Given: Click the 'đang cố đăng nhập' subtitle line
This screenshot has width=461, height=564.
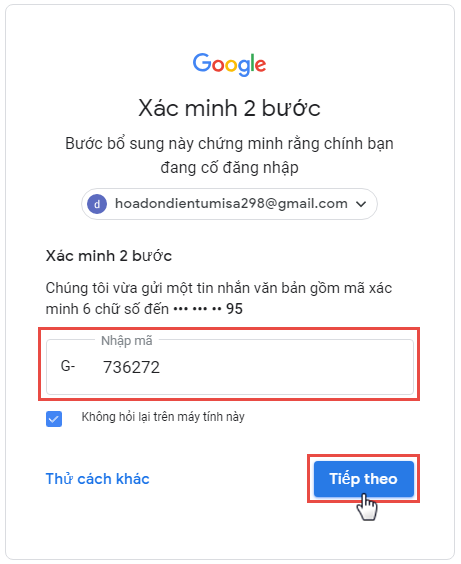Looking at the screenshot, I should (x=229, y=168).
